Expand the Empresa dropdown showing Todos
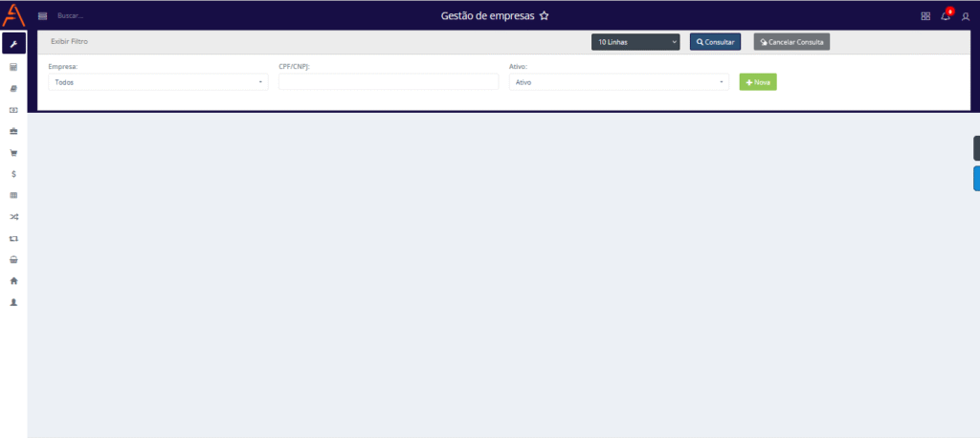Image resolution: width=980 pixels, height=438 pixels. [158, 82]
